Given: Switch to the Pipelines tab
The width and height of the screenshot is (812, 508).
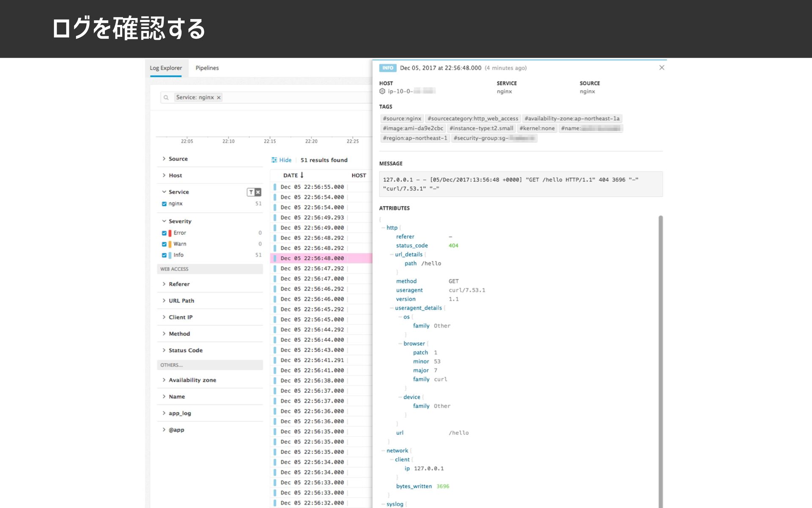Looking at the screenshot, I should point(207,68).
